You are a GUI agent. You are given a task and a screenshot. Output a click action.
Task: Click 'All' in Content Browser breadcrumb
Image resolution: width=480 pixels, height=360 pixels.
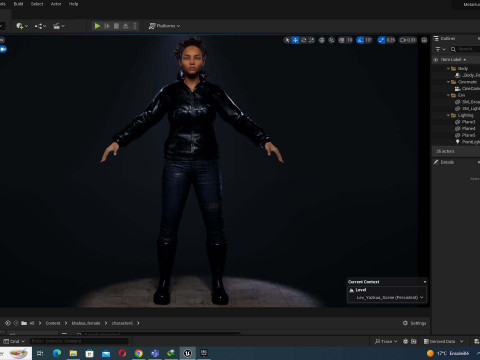click(x=32, y=323)
